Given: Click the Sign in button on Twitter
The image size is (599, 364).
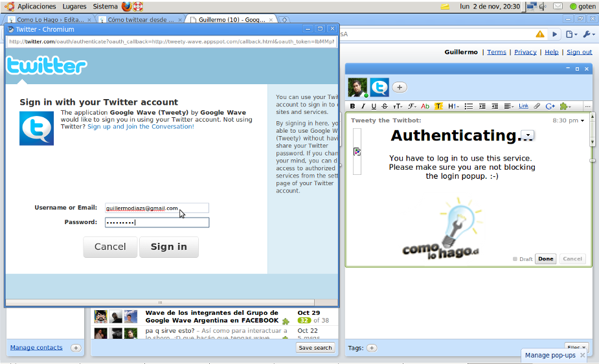Looking at the screenshot, I should 169,247.
